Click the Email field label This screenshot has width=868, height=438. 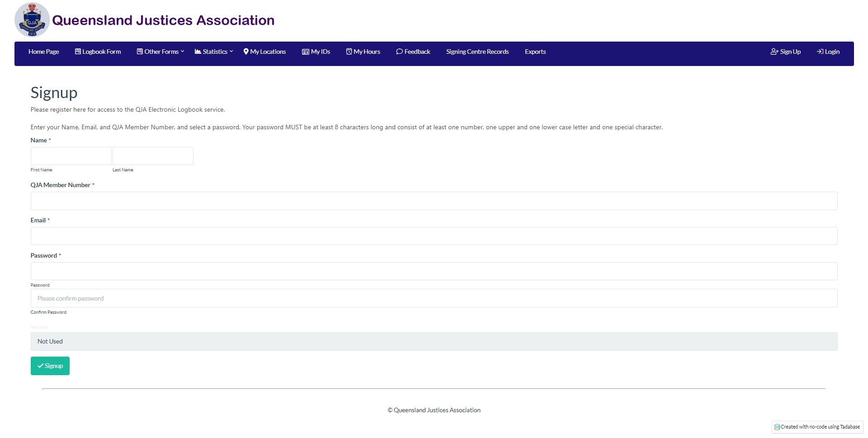[x=38, y=220]
